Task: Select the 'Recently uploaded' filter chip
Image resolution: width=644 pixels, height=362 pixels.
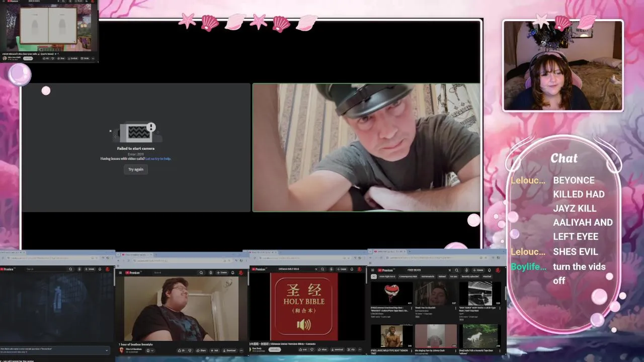Action: pyautogui.click(x=470, y=277)
